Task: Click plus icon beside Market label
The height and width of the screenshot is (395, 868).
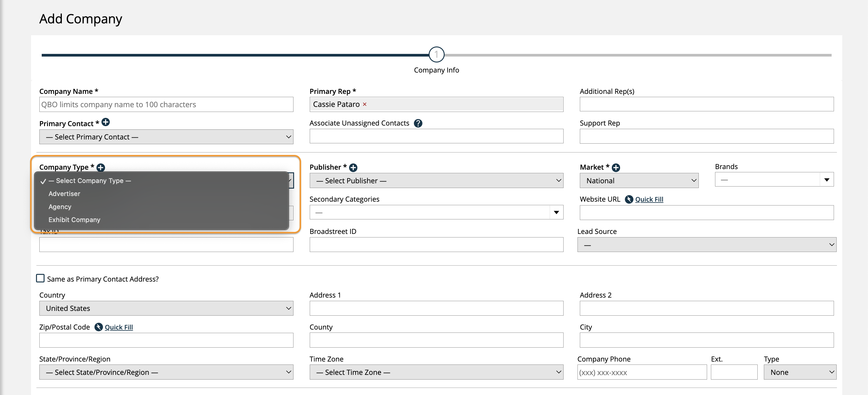Action: 616,167
